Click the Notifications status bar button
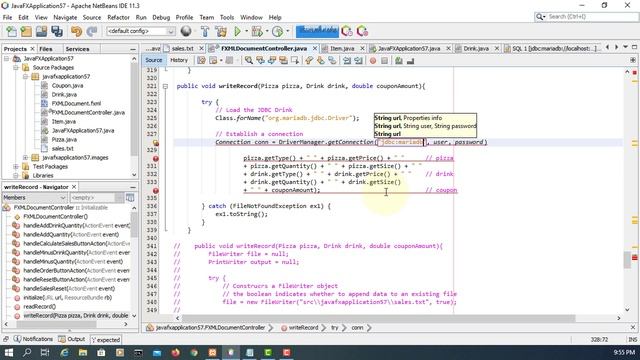Image resolution: width=640 pixels, height=360 pixels. 33,339
